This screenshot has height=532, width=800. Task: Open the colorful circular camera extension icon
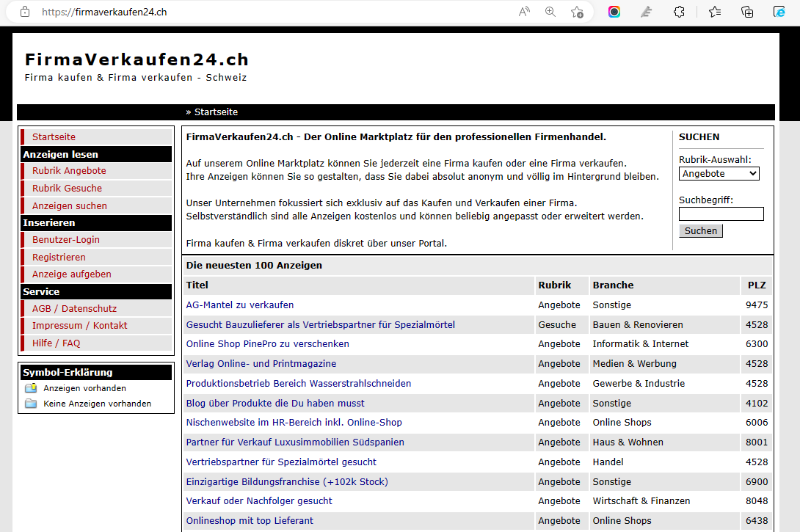coord(614,12)
